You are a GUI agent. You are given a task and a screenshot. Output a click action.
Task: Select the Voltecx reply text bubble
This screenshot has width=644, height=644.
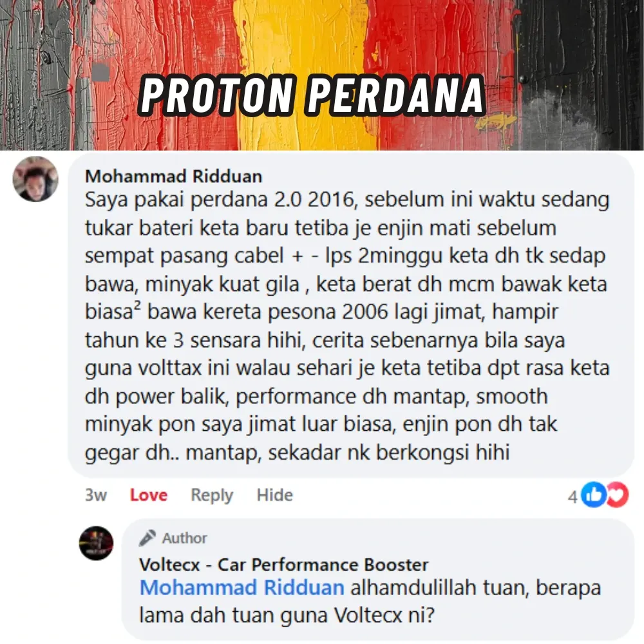coord(378,579)
